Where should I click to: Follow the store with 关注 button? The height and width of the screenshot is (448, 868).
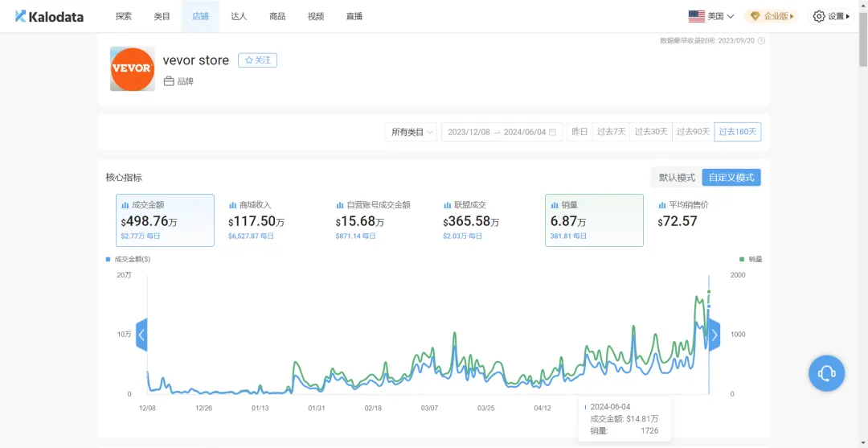coord(257,60)
